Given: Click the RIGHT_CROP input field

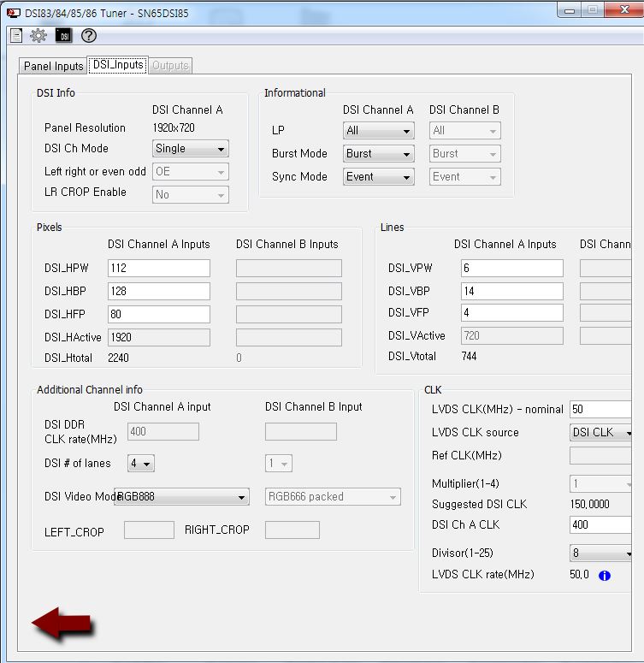Looking at the screenshot, I should (292, 530).
